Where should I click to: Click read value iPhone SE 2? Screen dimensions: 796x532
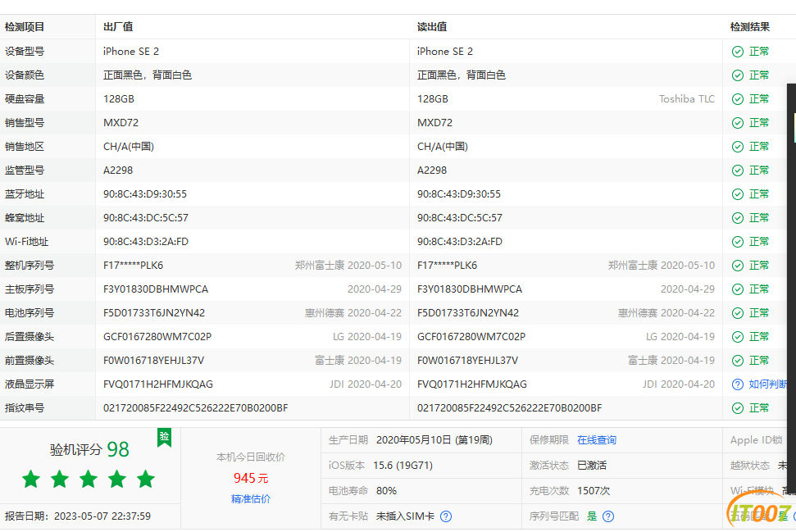[444, 52]
